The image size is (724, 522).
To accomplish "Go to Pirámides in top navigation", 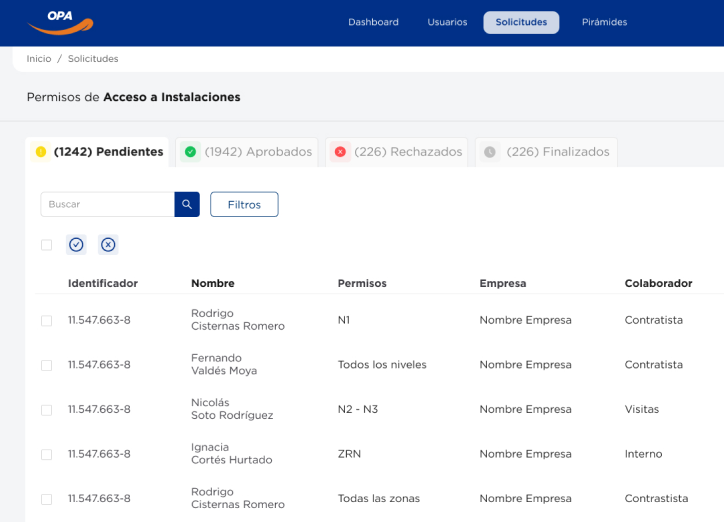I will (x=604, y=22).
